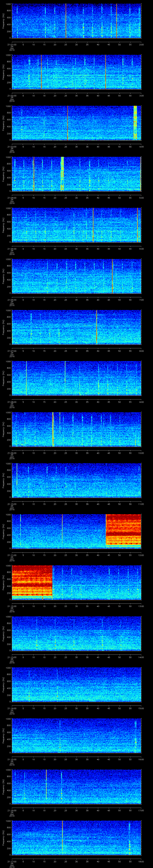This screenshot has width=153, height=868.
Task: Select the 21:08:00 time label
Action: tap(12, 402)
